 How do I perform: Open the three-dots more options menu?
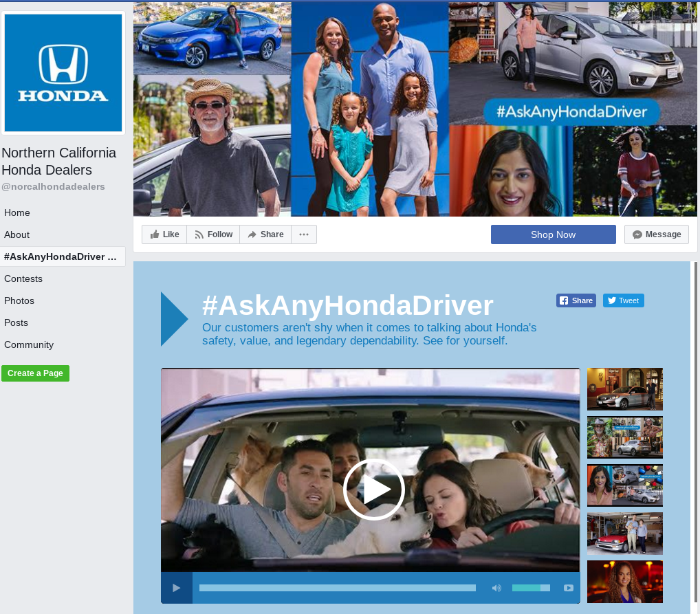pos(304,234)
